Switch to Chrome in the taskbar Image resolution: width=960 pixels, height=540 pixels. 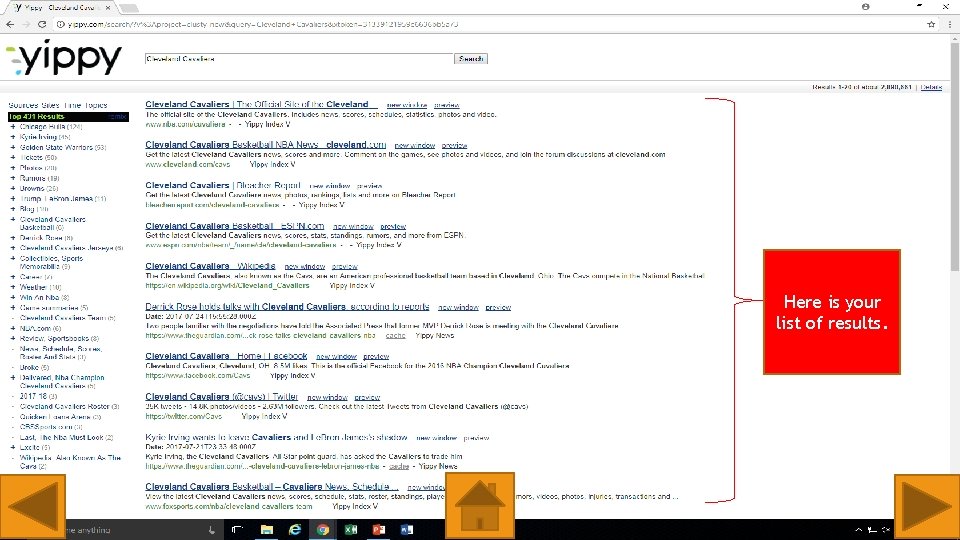[323, 530]
